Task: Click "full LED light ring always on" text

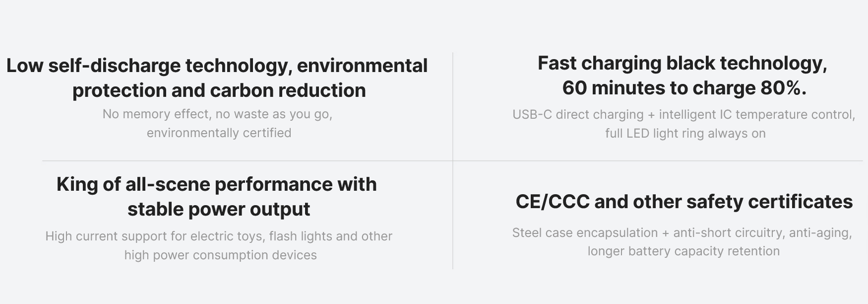Action: point(685,134)
